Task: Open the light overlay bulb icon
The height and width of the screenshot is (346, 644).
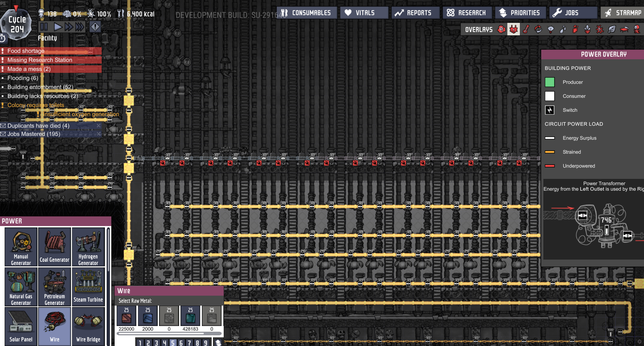Action: pyautogui.click(x=551, y=30)
